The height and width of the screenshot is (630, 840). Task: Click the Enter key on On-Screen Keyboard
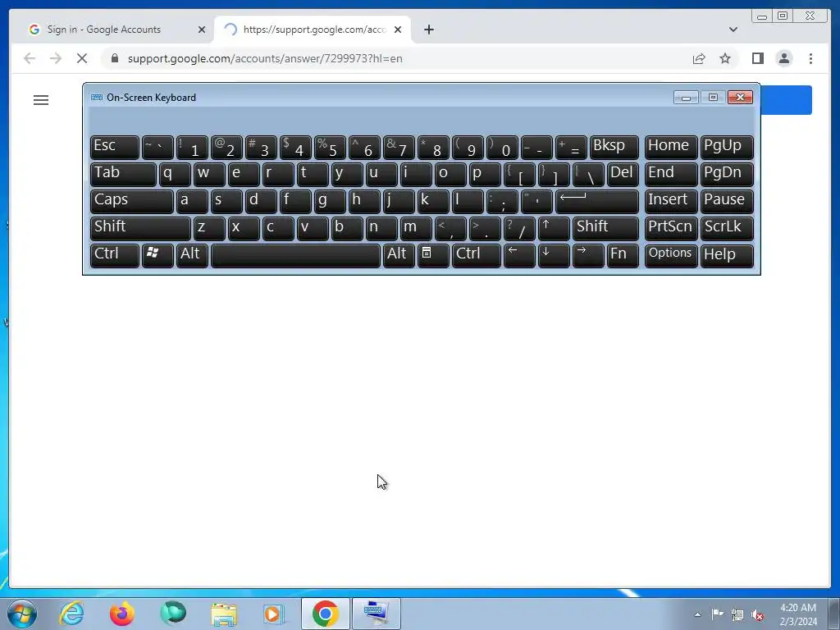tap(597, 201)
